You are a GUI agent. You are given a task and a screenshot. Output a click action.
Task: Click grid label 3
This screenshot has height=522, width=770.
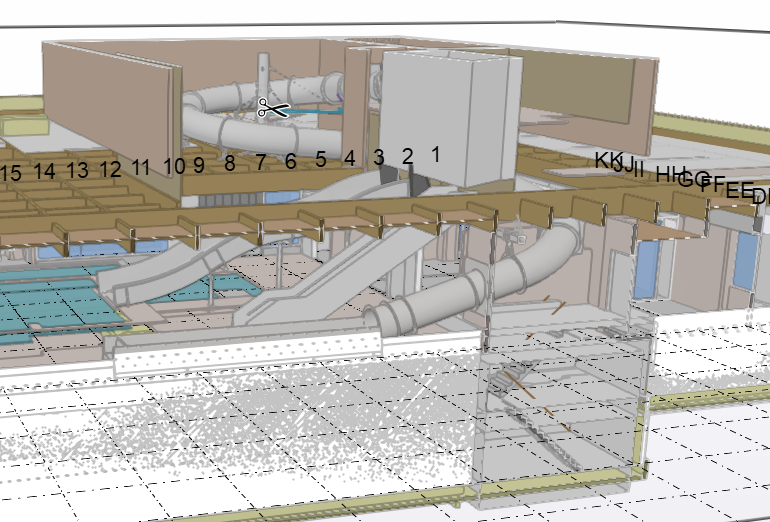click(x=378, y=157)
